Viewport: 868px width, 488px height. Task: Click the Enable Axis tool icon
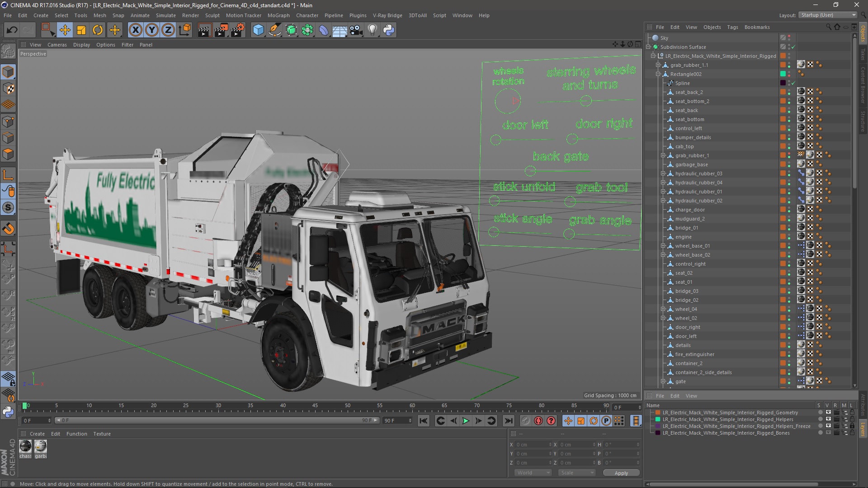click(x=8, y=175)
